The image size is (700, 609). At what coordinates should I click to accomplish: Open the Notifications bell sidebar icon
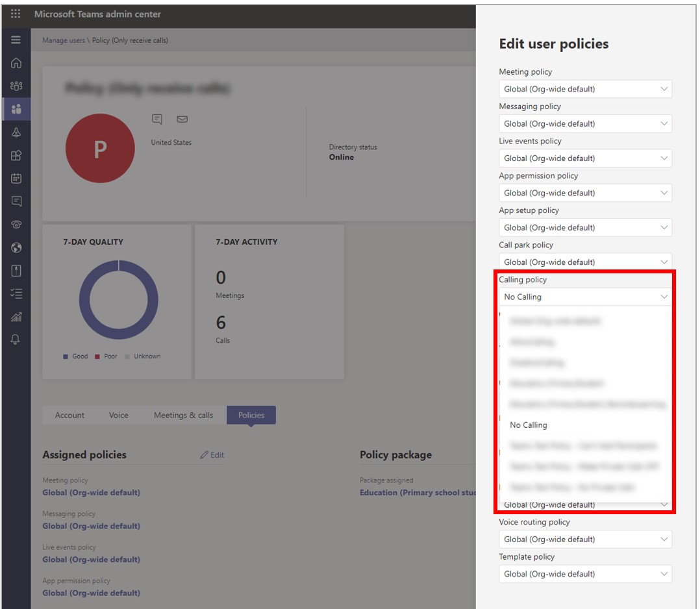(x=16, y=340)
